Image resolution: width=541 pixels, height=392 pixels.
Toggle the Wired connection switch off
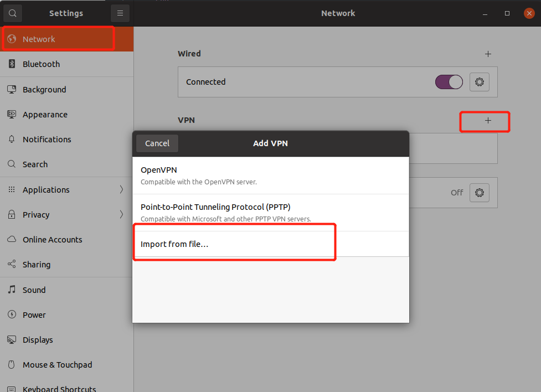[449, 81]
